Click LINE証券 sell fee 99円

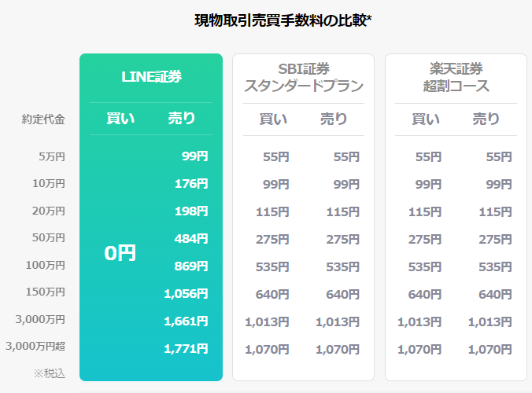(x=194, y=156)
